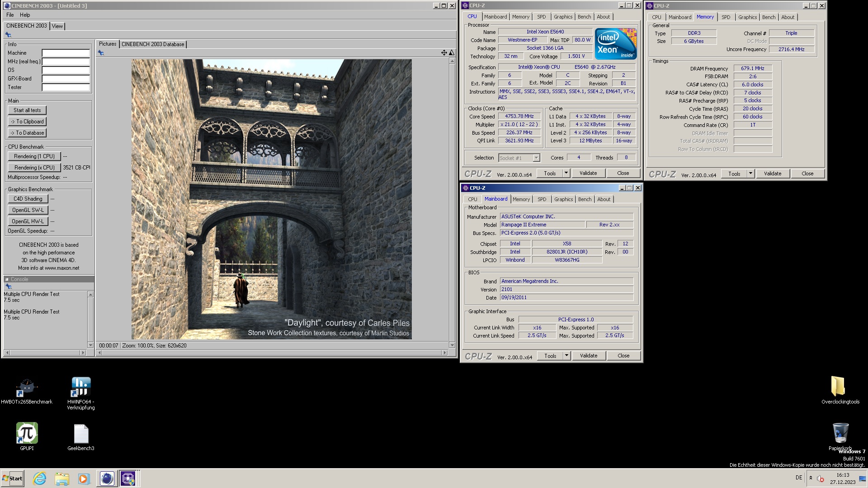Click Close in Memory CPU-Z window

(x=807, y=174)
